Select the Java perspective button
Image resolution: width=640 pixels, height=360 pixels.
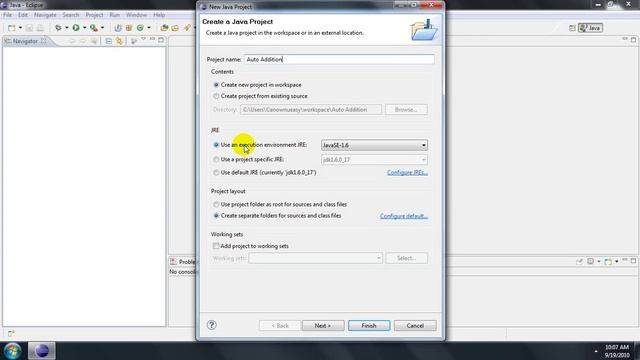click(x=590, y=28)
